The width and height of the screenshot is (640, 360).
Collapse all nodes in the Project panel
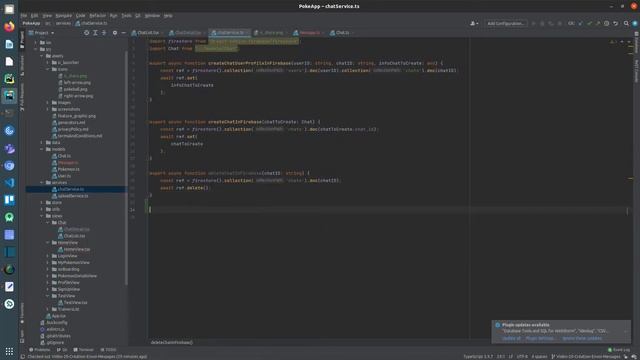coord(104,33)
